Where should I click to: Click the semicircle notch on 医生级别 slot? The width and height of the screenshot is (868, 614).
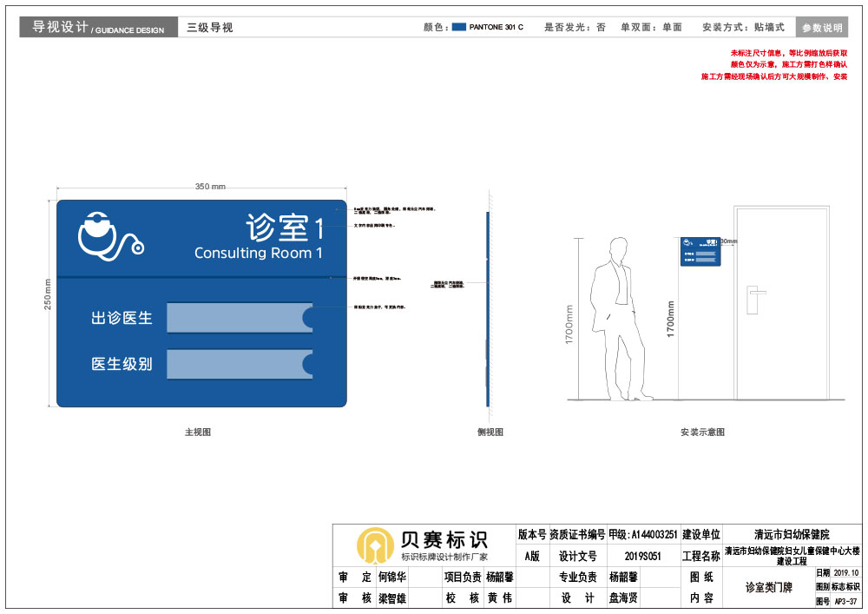(x=308, y=364)
